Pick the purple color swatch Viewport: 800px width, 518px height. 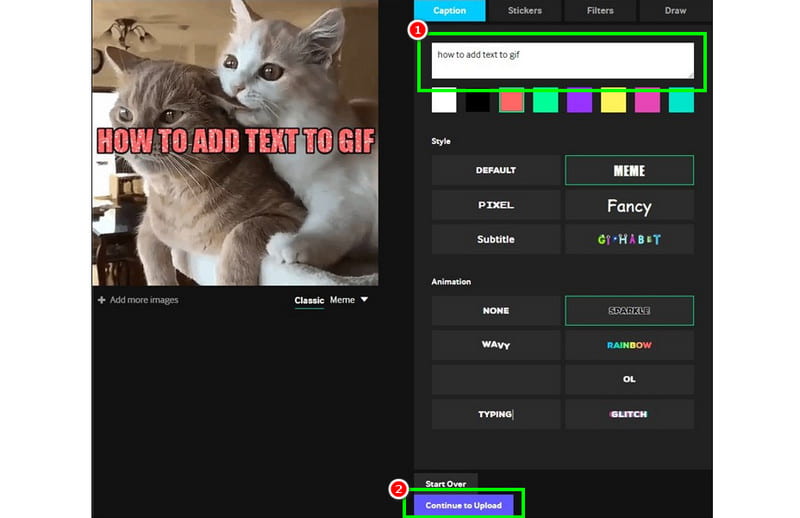(x=580, y=100)
